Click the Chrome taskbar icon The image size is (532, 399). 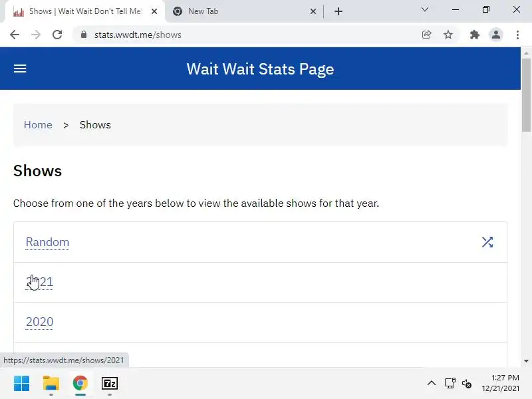(x=80, y=384)
